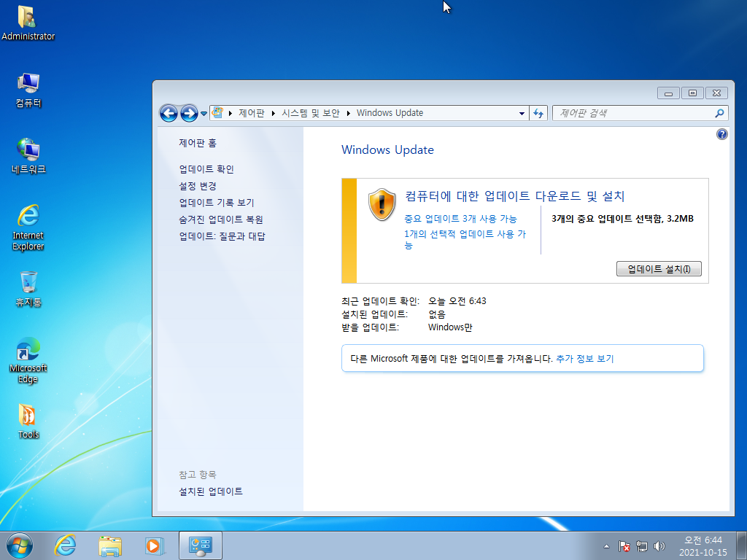This screenshot has width=747, height=560.
Task: Click the search magnifier icon
Action: [719, 113]
